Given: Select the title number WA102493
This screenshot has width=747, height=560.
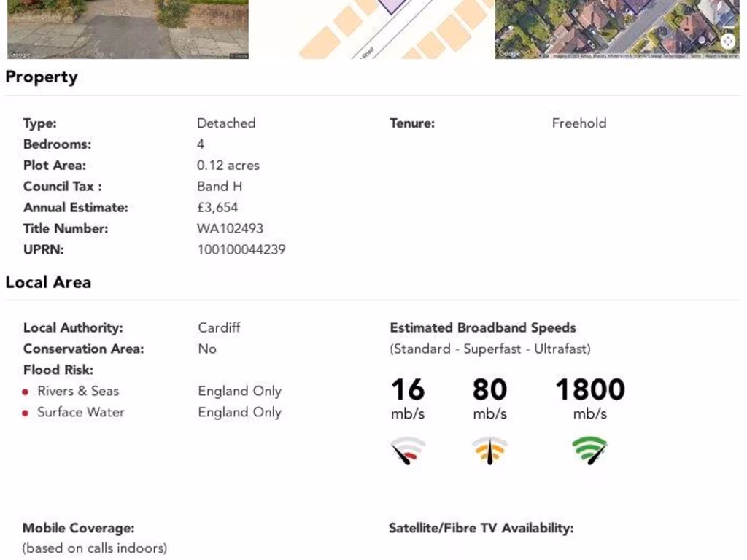Looking at the screenshot, I should [230, 228].
